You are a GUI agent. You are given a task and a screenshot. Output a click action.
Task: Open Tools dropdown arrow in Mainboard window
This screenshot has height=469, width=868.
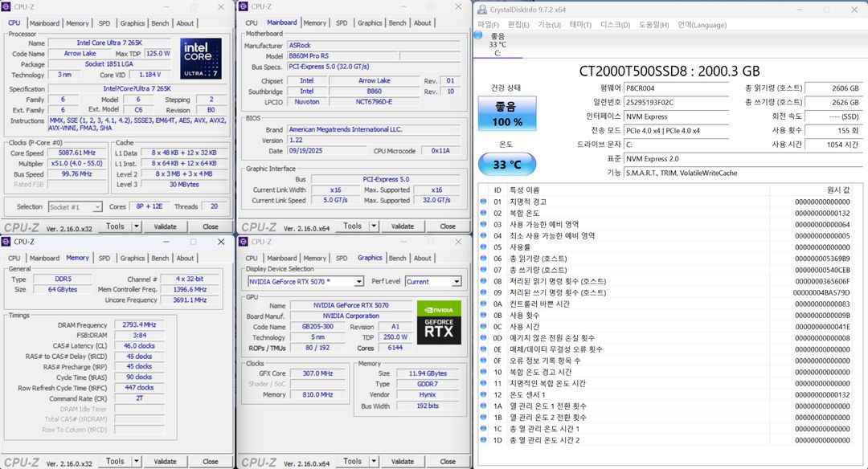(374, 226)
